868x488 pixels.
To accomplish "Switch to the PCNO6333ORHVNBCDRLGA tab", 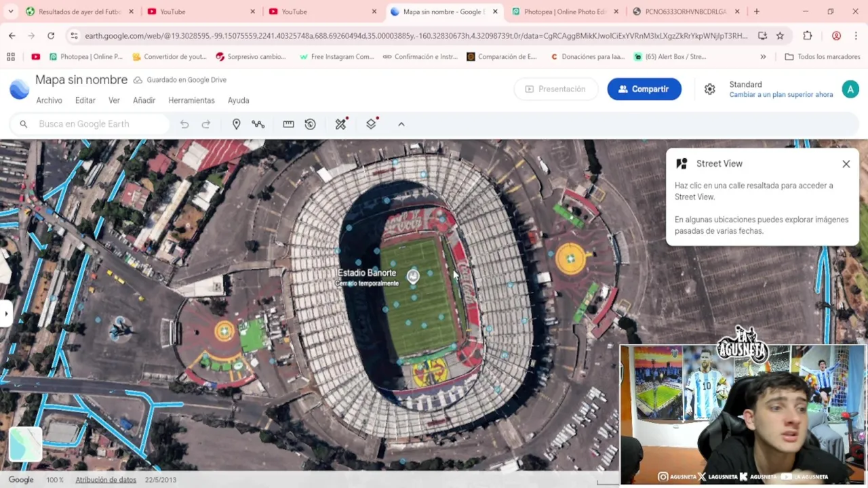I will 686,12.
